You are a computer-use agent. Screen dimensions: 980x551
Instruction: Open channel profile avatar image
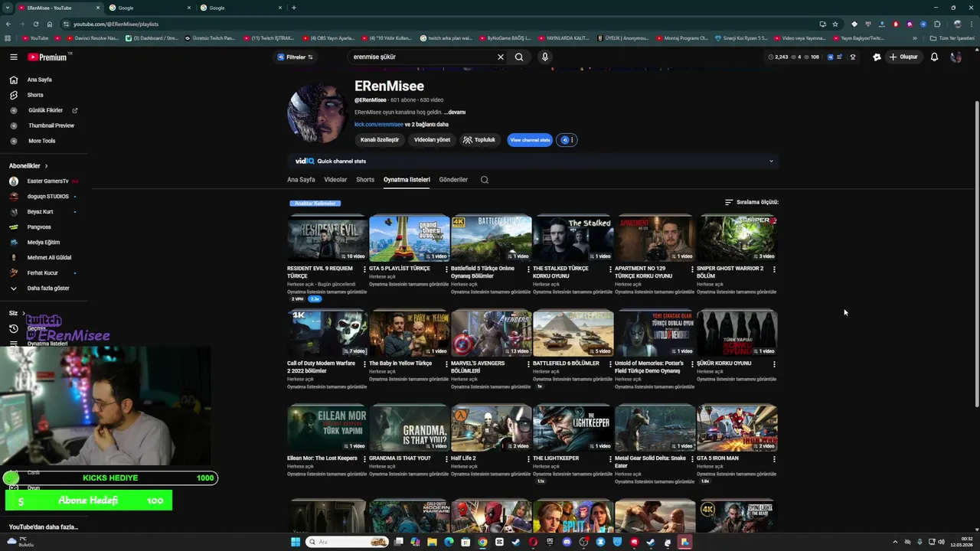pos(318,114)
